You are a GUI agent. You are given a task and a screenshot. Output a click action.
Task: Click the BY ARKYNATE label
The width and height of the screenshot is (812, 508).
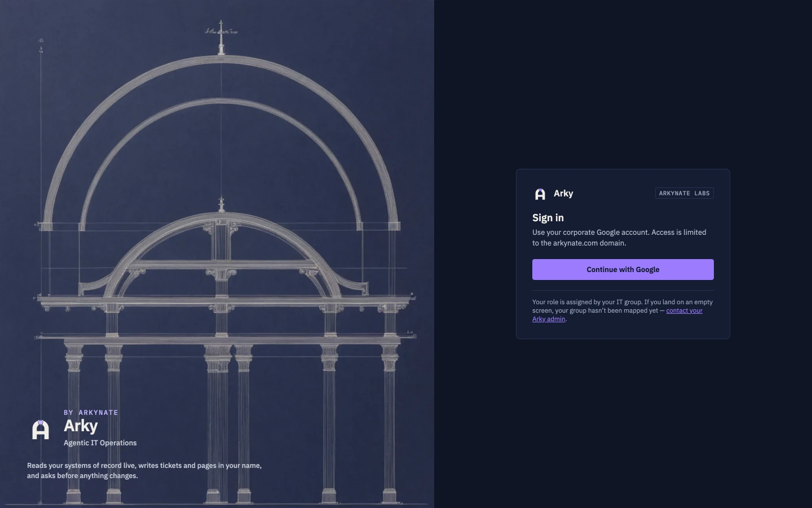[x=91, y=413]
